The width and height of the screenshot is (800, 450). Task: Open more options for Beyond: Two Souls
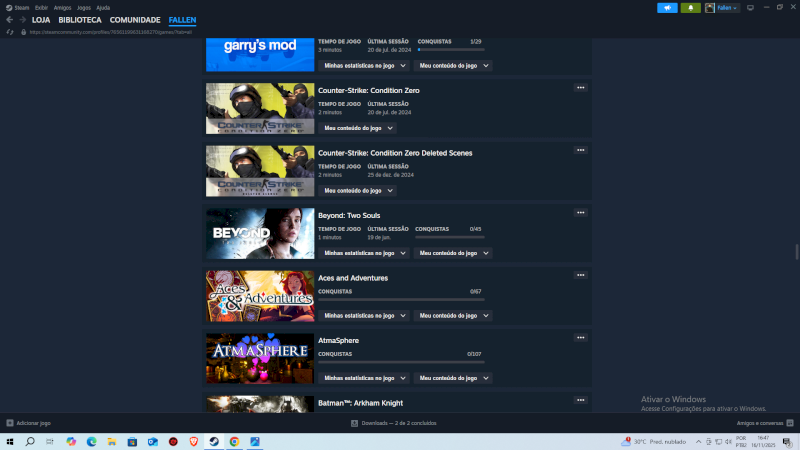(580, 213)
